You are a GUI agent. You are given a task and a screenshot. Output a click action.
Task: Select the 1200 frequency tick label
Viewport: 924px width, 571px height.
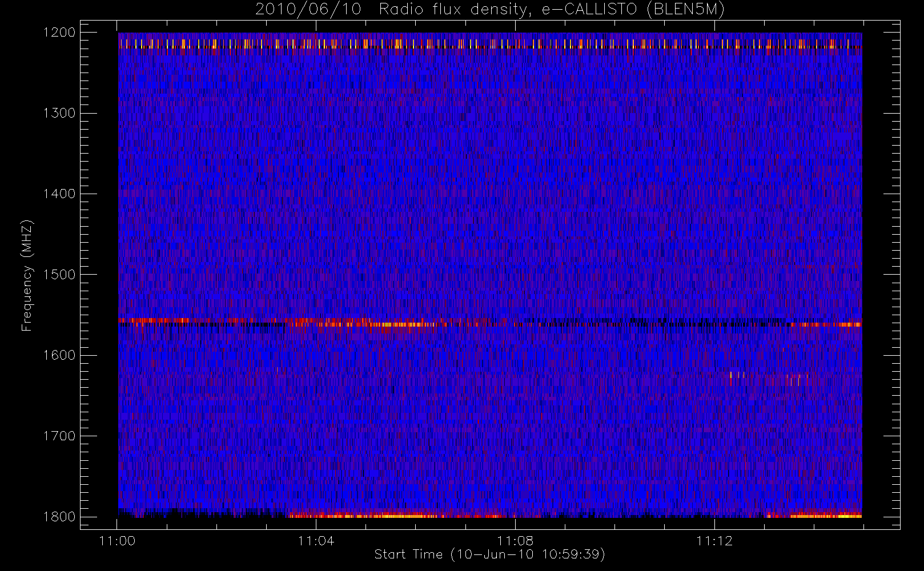point(59,33)
